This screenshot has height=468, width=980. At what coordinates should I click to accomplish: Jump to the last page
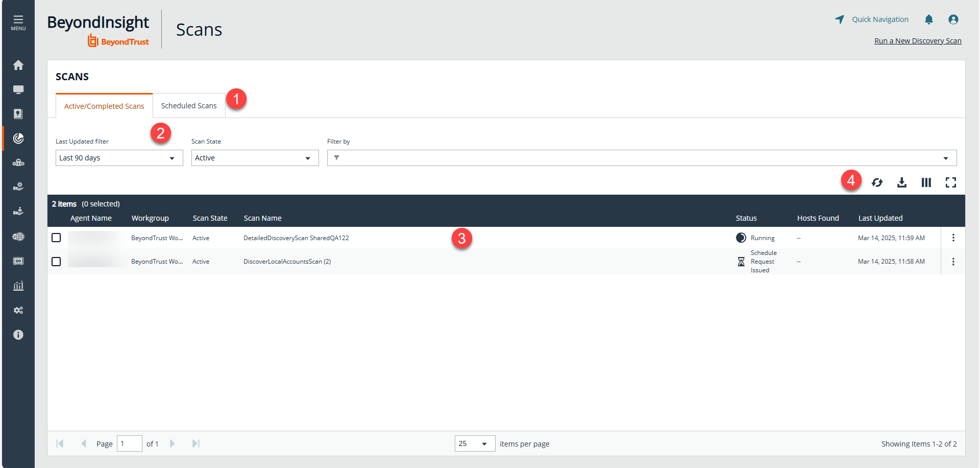pos(196,443)
